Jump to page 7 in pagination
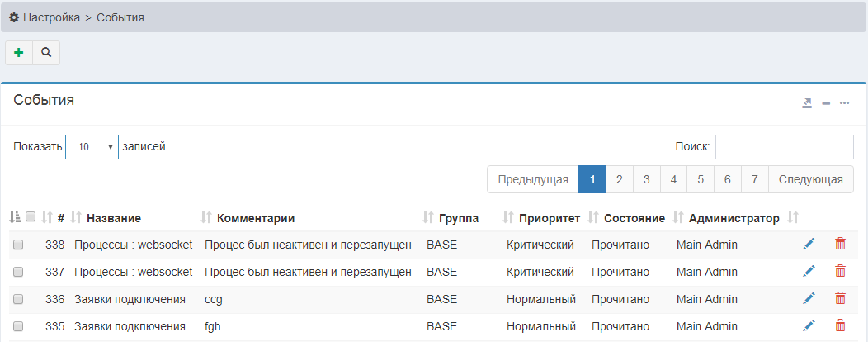This screenshot has width=868, height=342. 754,179
